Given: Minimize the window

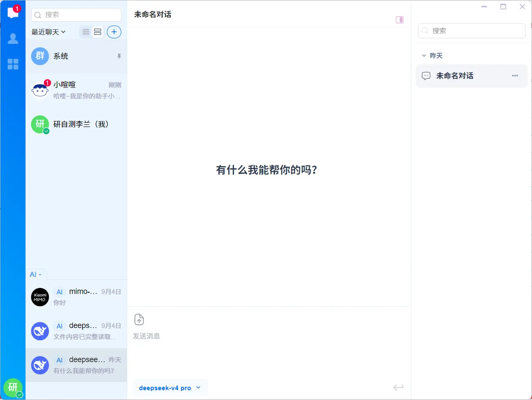Looking at the screenshot, I should click(484, 7).
